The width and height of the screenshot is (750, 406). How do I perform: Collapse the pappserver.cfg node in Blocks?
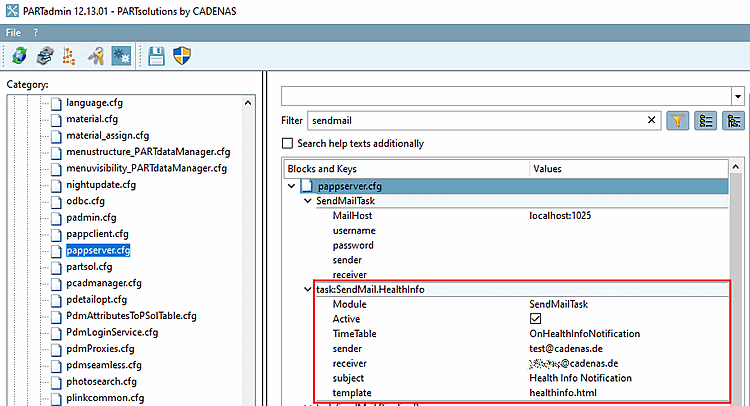(291, 186)
